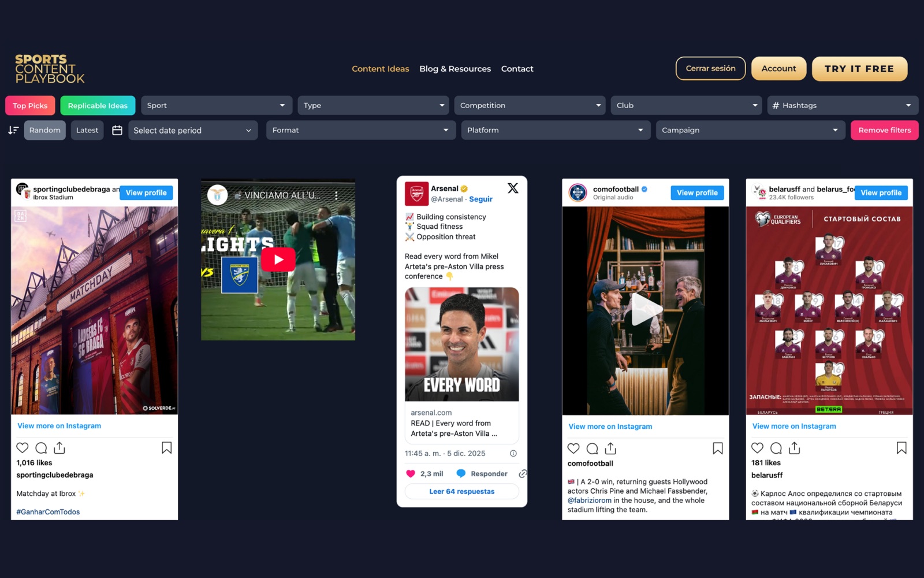This screenshot has height=578, width=924.
Task: Toggle the Replicable Ideas filter
Action: pyautogui.click(x=98, y=105)
